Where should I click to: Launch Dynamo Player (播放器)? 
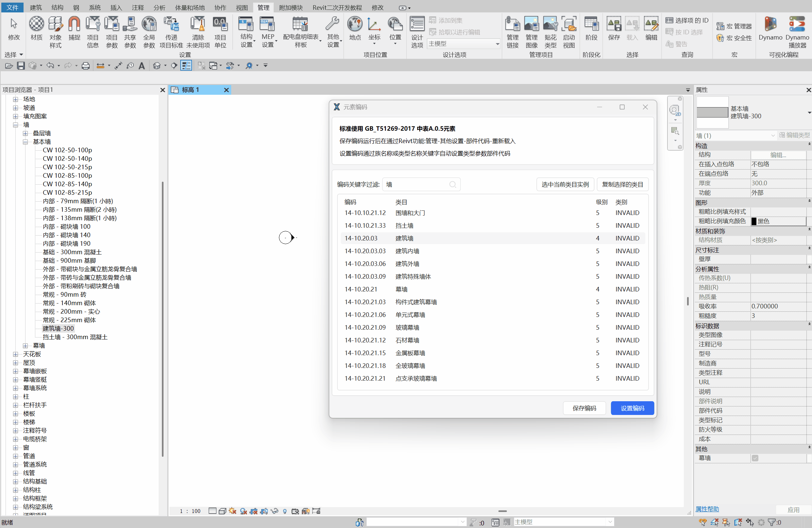(x=797, y=32)
